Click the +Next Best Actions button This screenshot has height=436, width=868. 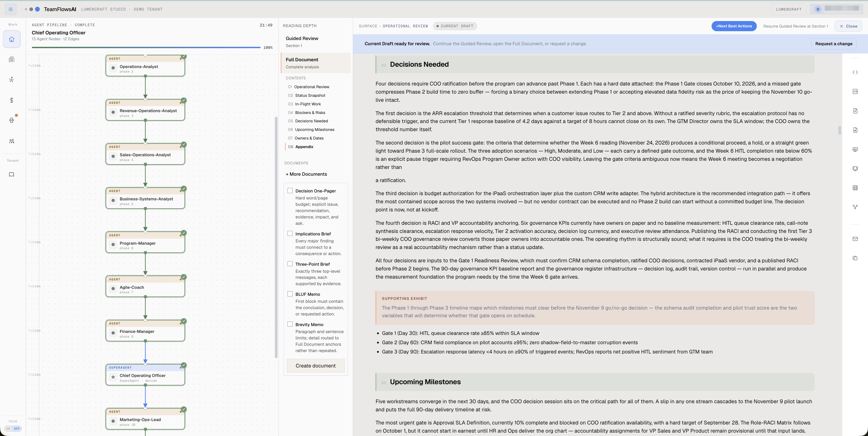(x=734, y=26)
